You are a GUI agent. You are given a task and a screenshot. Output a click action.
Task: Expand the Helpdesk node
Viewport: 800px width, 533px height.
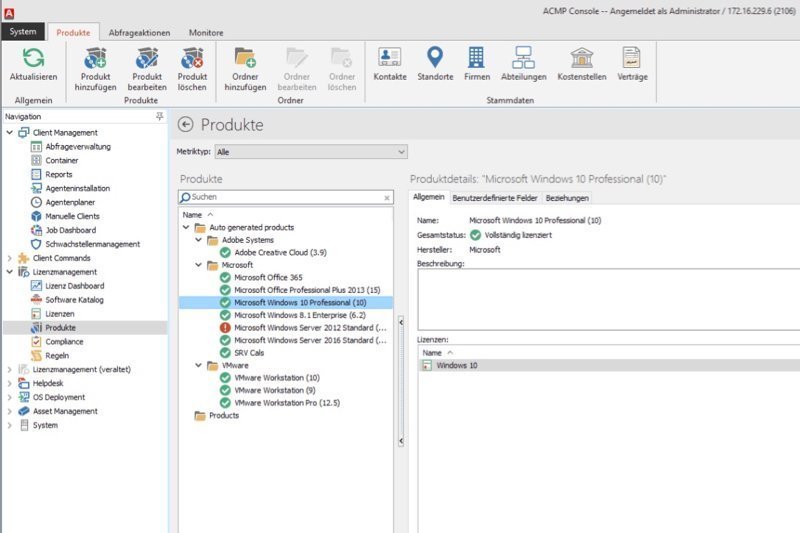coord(10,383)
